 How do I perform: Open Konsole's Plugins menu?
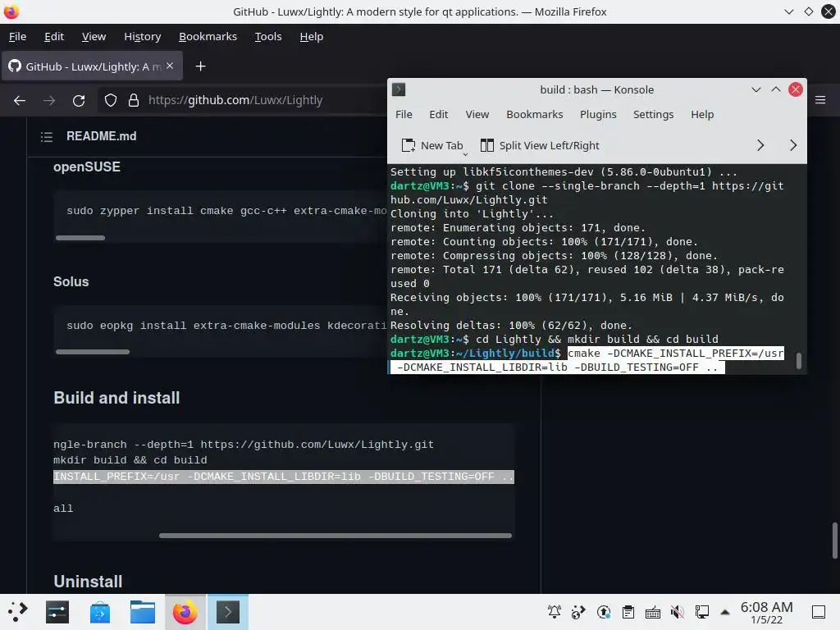coord(598,114)
